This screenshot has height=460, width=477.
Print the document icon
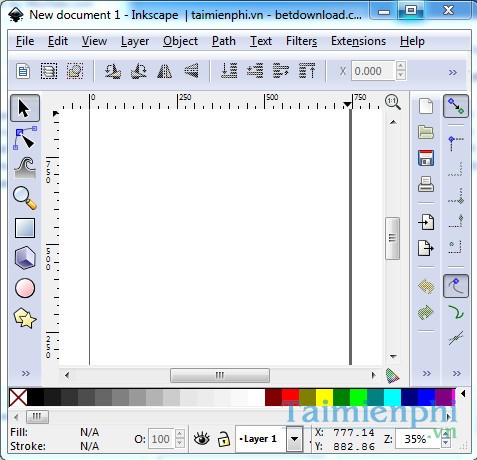[426, 184]
